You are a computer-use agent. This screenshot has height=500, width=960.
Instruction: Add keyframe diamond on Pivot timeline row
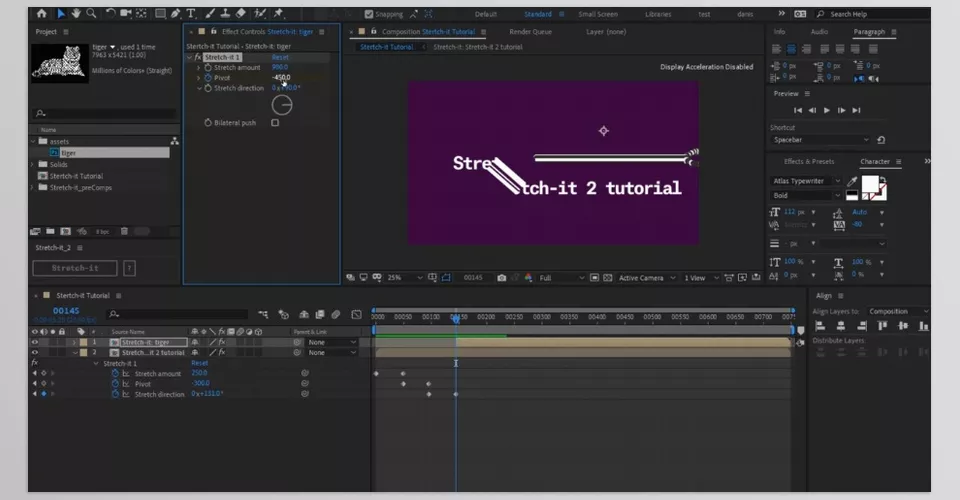tap(43, 384)
